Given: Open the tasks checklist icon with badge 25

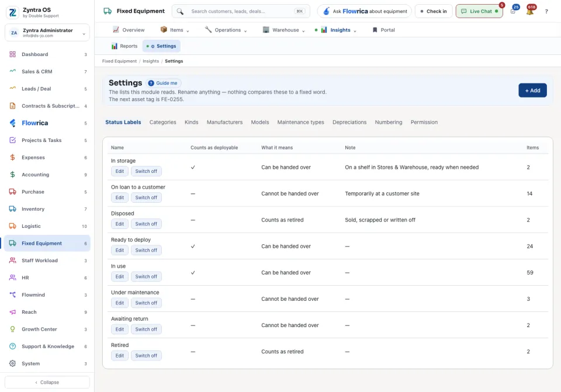Looking at the screenshot, I should tap(513, 11).
